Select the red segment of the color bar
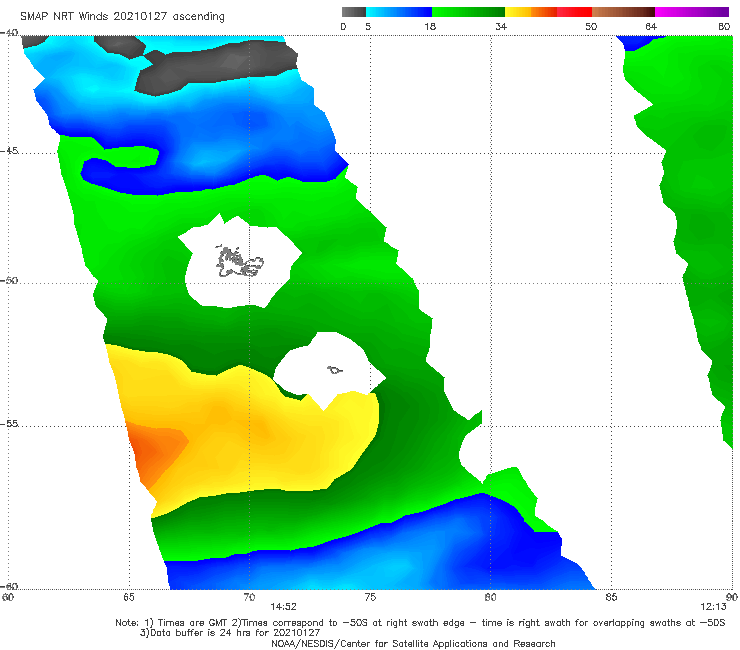The width and height of the screenshot is (740, 650). (574, 12)
